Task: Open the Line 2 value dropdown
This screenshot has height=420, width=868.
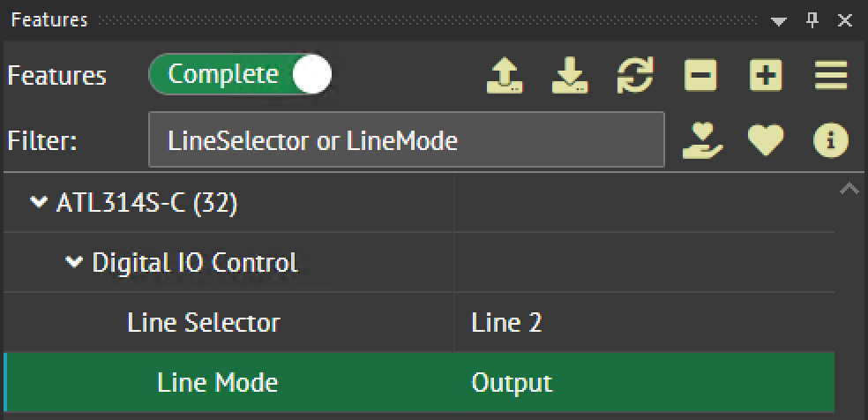Action: tap(642, 323)
